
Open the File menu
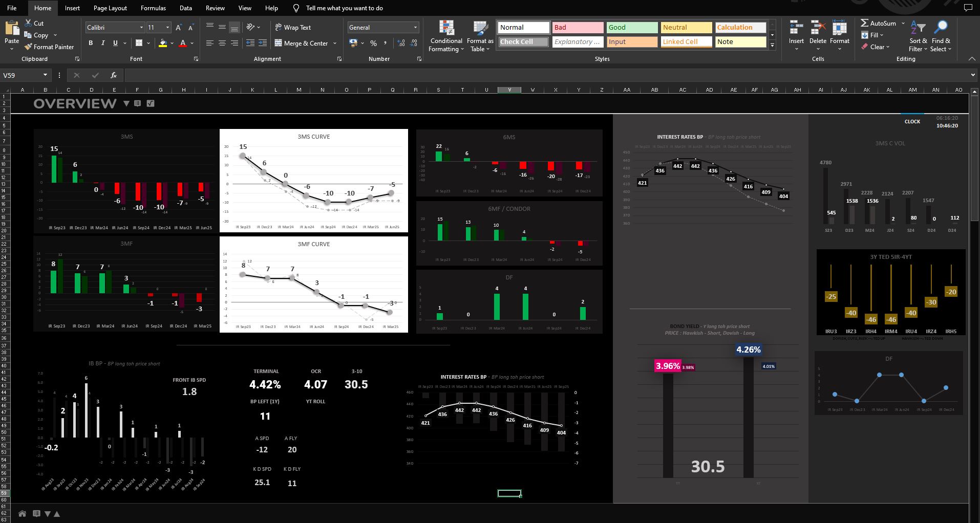point(12,8)
